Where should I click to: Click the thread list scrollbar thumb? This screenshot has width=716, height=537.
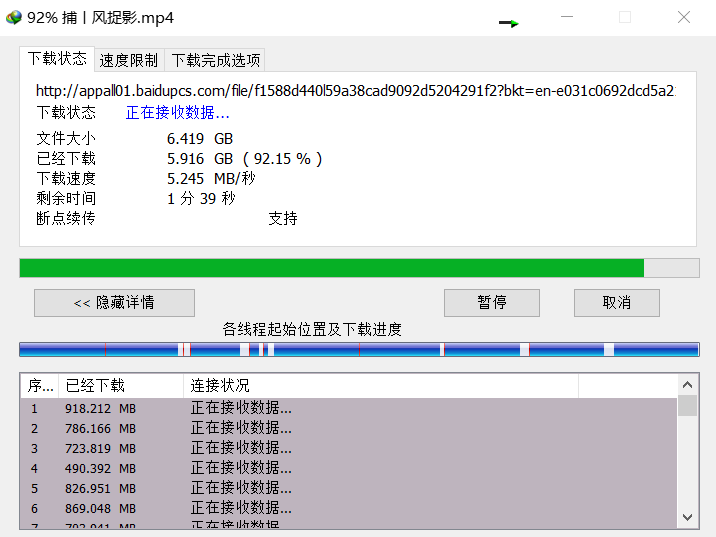(687, 405)
